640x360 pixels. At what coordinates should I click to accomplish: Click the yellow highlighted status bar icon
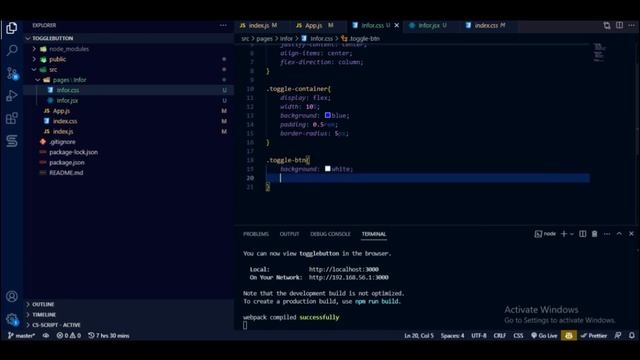(569, 336)
